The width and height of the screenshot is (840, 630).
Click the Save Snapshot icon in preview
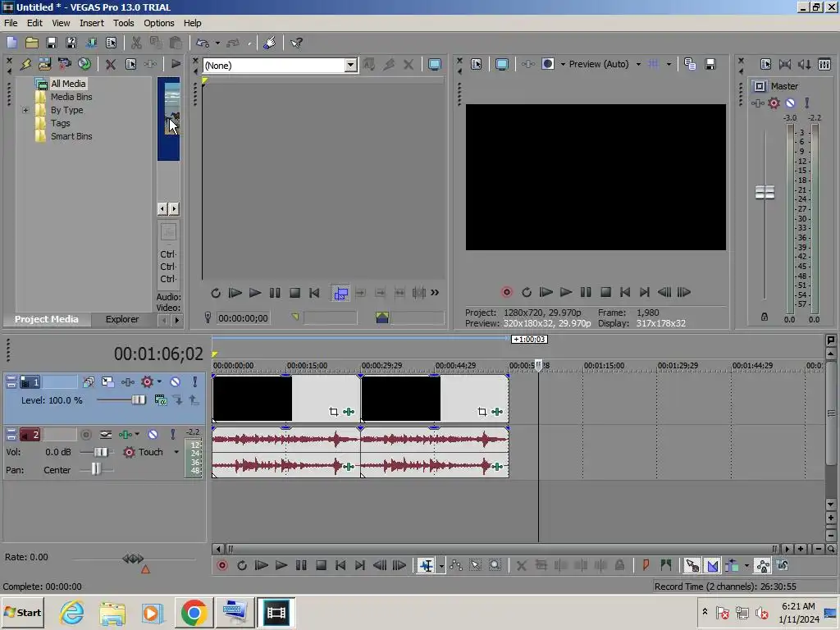710,64
